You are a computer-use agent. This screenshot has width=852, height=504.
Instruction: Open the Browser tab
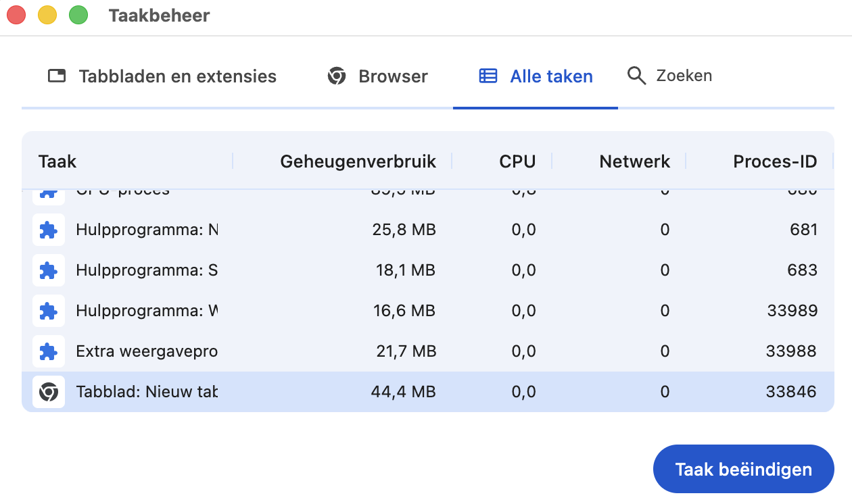coord(377,76)
